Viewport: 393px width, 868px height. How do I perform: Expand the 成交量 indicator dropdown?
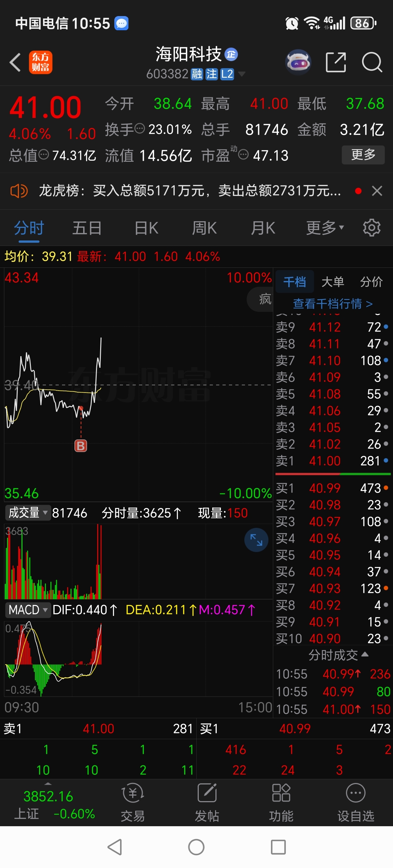point(28,513)
